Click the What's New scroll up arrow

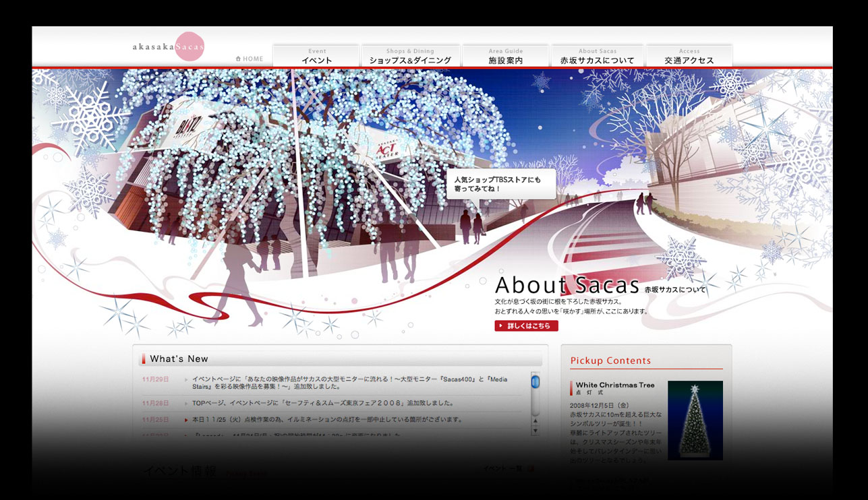536,421
